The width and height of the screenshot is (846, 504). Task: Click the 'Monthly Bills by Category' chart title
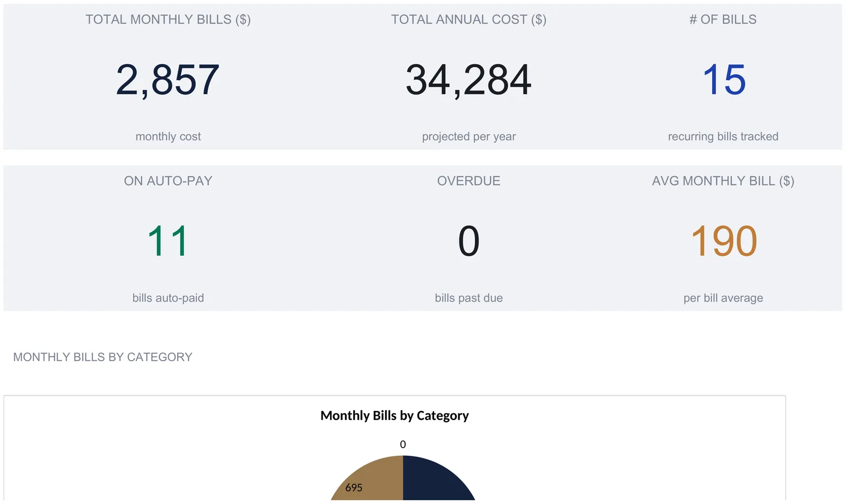[x=394, y=416]
